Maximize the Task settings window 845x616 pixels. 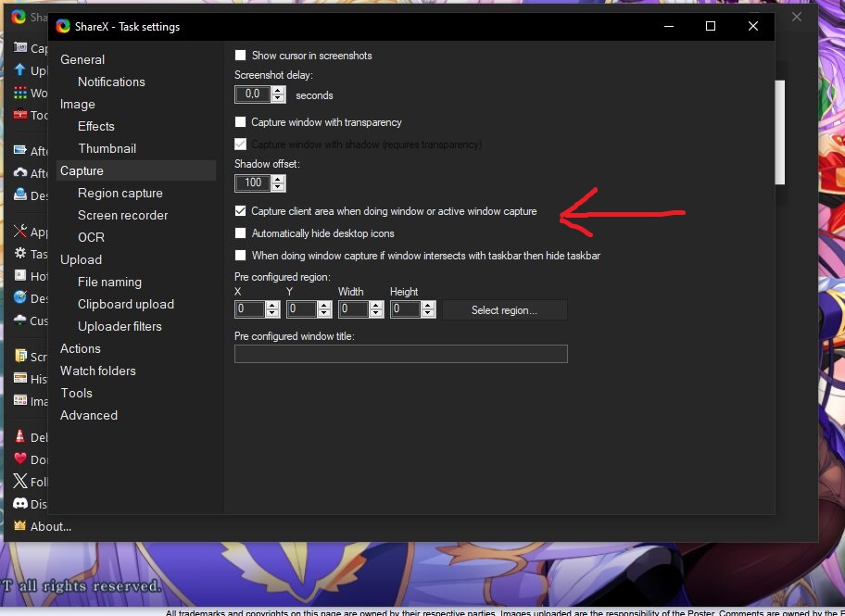click(711, 26)
